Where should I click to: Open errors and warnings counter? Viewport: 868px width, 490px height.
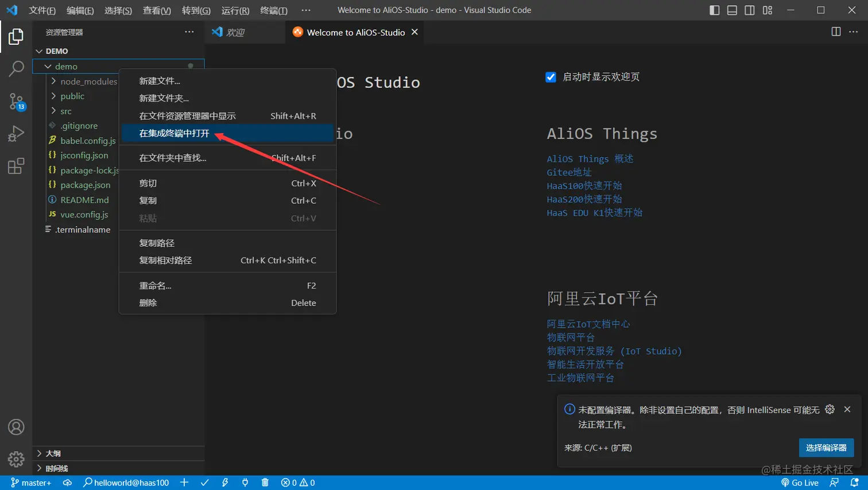click(x=298, y=483)
